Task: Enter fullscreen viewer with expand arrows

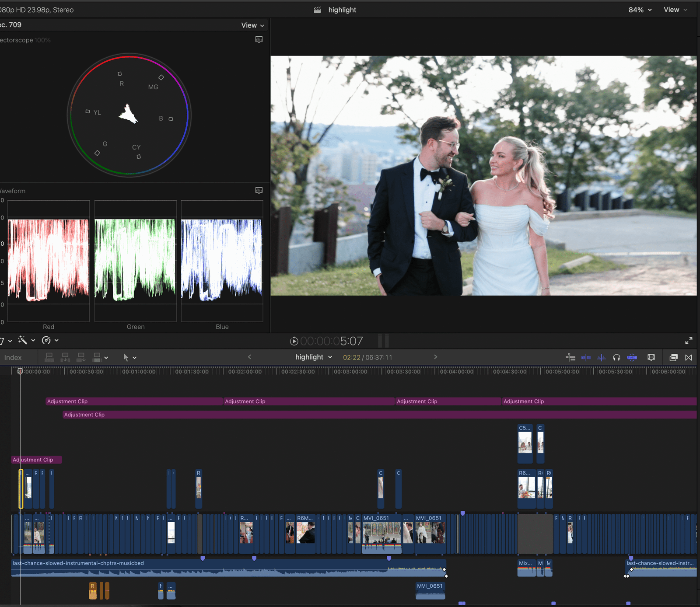Action: [x=689, y=341]
